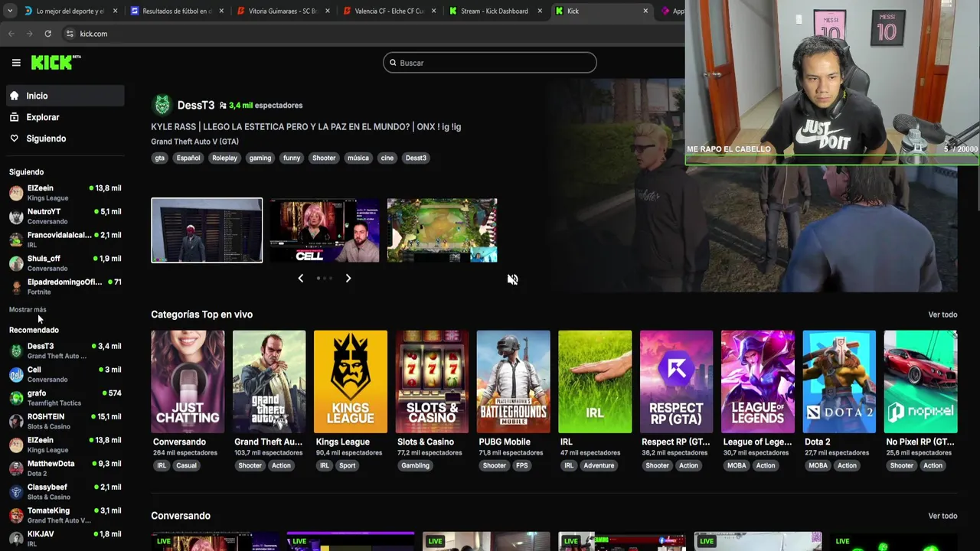Show previous featured stream carousel arrow
Screen dimensions: 980x551
(x=300, y=279)
